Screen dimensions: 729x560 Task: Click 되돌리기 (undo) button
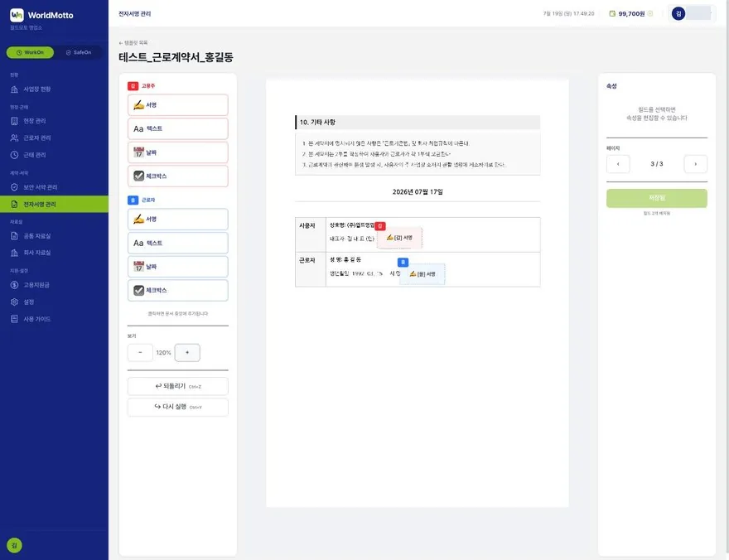177,386
